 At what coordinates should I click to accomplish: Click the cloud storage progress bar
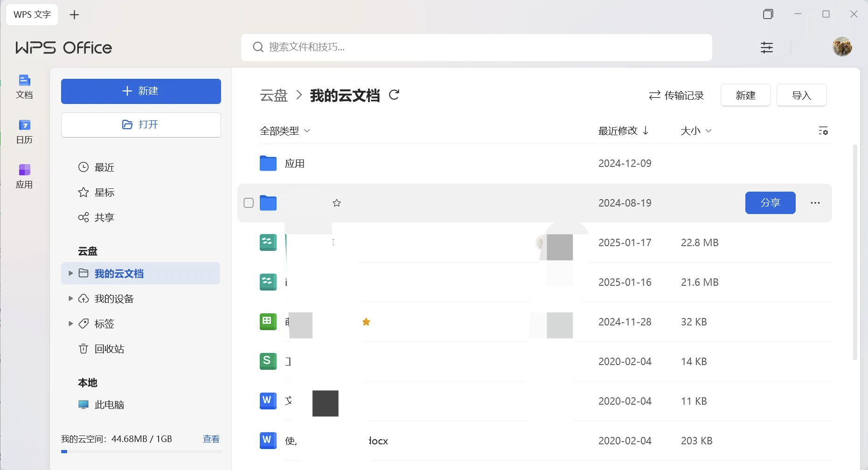140,451
